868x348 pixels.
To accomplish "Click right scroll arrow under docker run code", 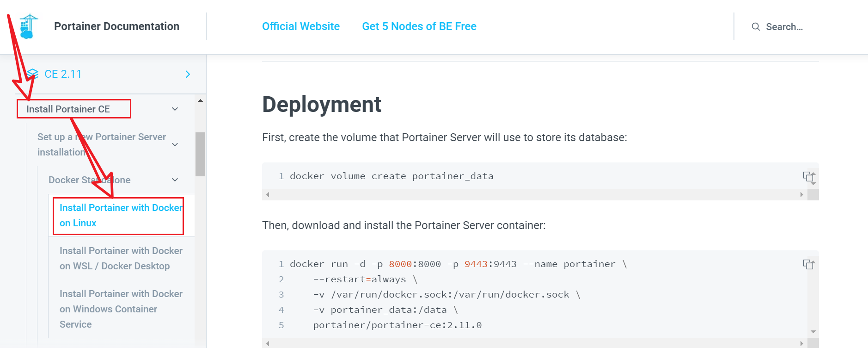I will point(801,343).
